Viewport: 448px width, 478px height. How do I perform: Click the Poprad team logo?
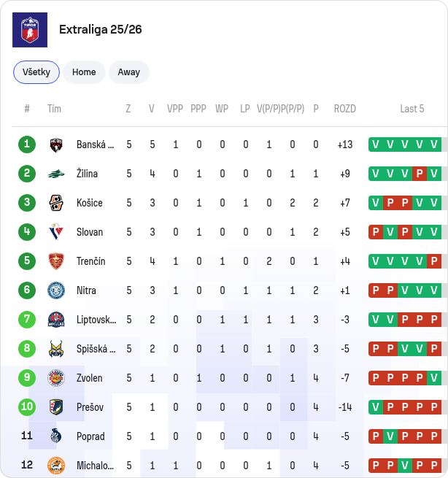pos(56,436)
